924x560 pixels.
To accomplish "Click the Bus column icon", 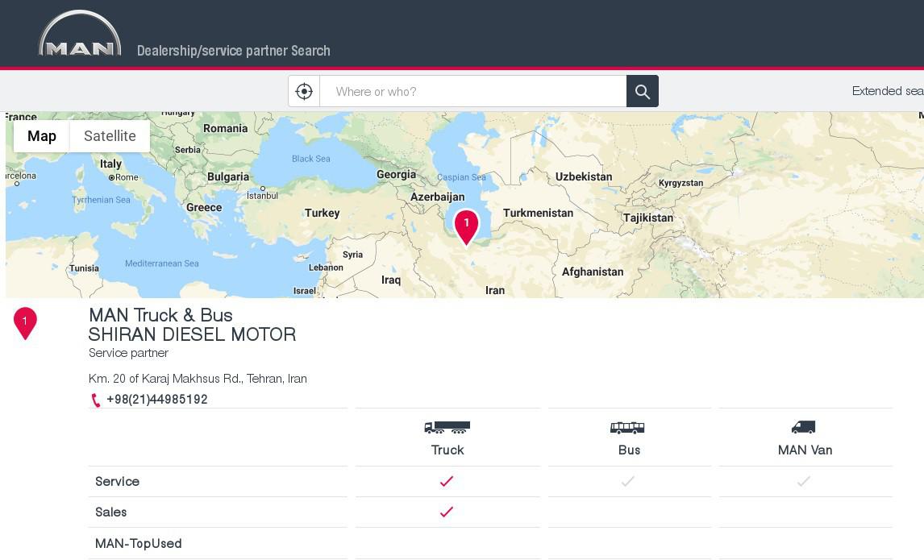I will 627,428.
